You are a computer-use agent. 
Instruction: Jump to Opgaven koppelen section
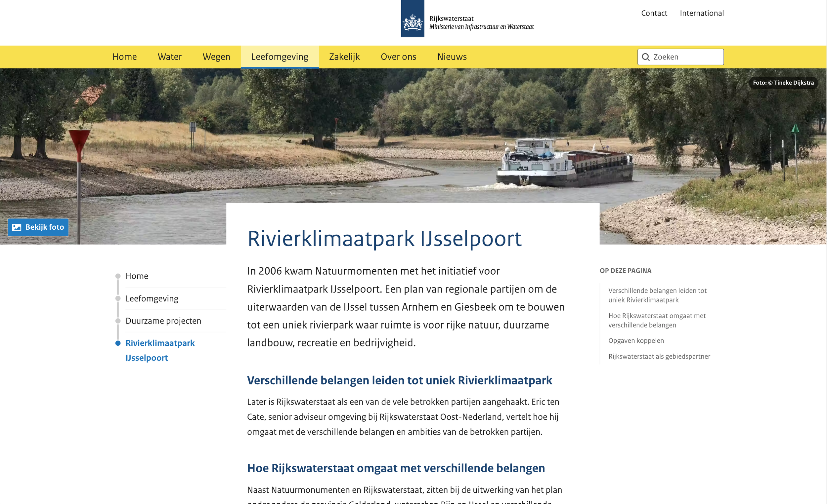pos(636,340)
